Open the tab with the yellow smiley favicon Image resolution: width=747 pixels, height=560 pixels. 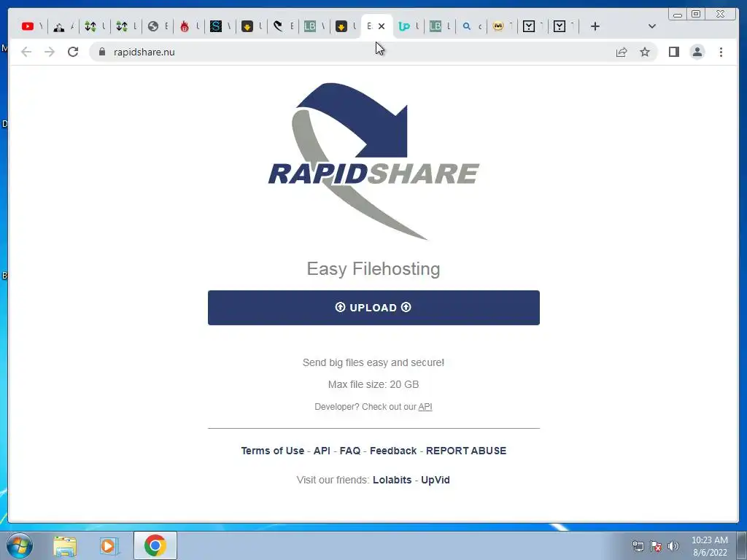click(502, 26)
